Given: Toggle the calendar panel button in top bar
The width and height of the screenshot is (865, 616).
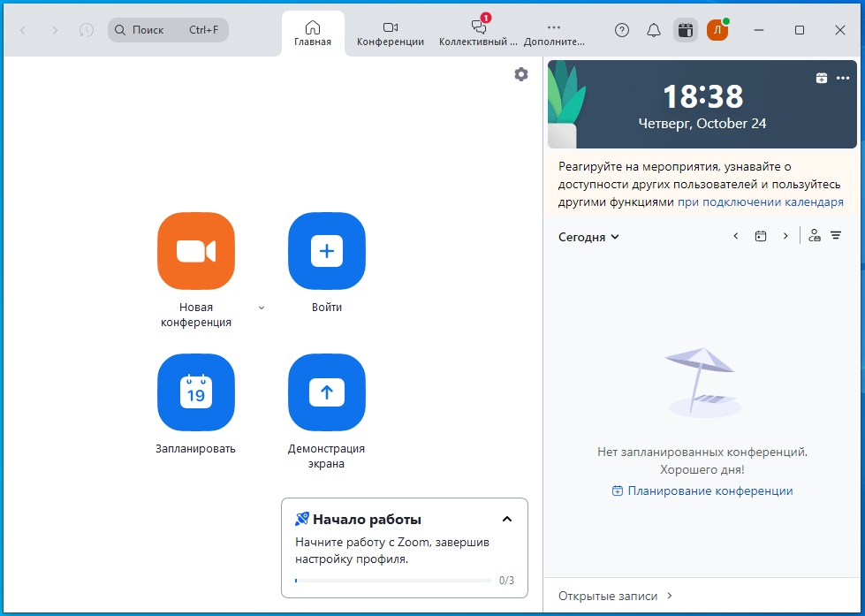Looking at the screenshot, I should pos(685,30).
